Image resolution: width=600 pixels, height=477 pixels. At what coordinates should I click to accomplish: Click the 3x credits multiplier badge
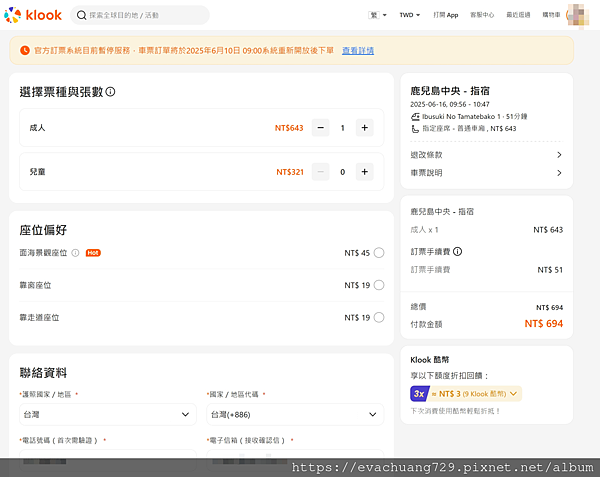pyautogui.click(x=419, y=394)
